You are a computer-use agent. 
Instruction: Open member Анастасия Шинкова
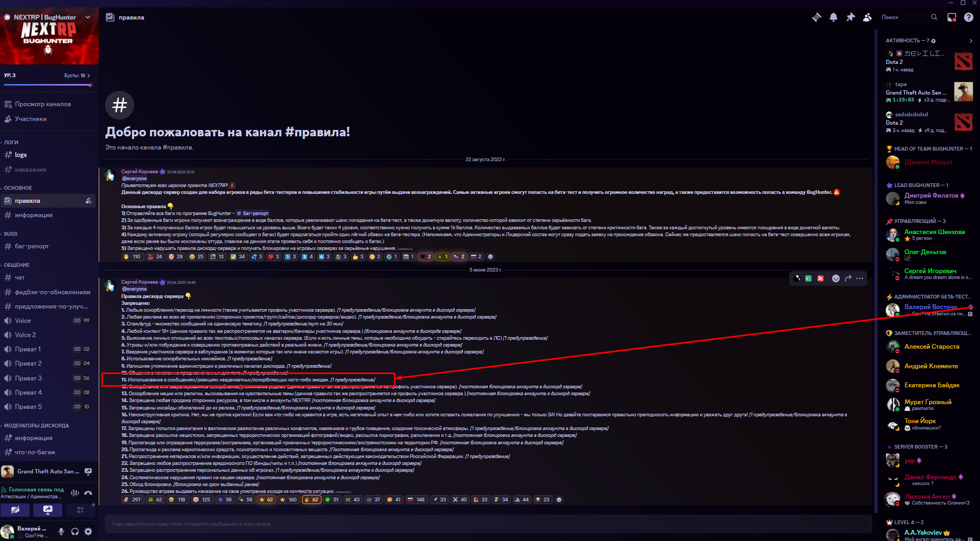click(929, 235)
